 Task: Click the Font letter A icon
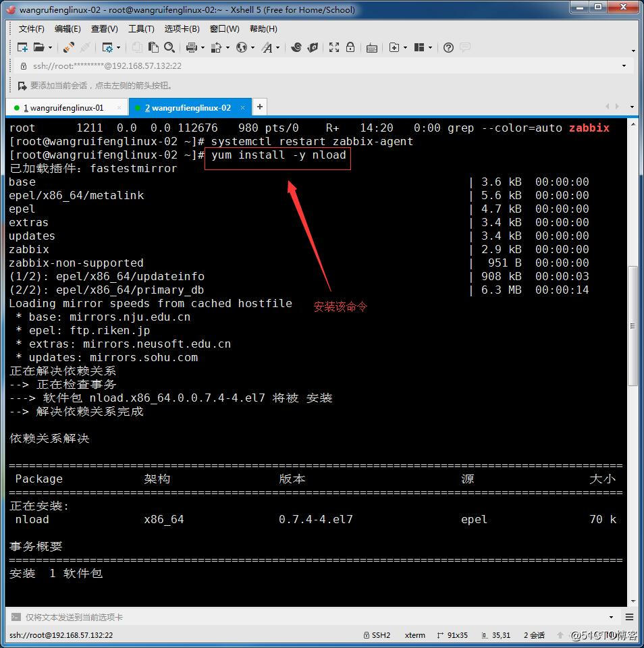coord(267,47)
